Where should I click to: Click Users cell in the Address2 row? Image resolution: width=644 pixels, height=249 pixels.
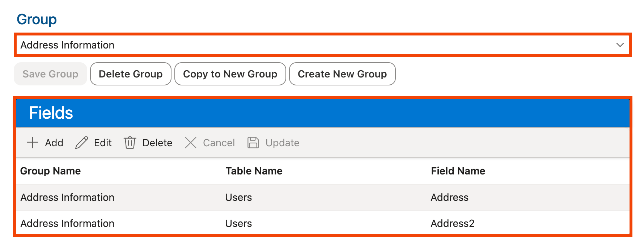[238, 223]
